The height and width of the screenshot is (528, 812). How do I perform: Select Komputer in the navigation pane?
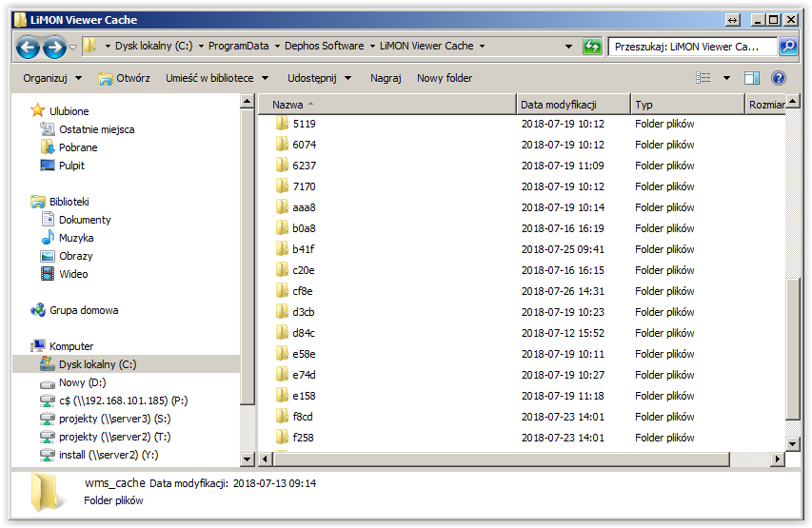pyautogui.click(x=71, y=346)
